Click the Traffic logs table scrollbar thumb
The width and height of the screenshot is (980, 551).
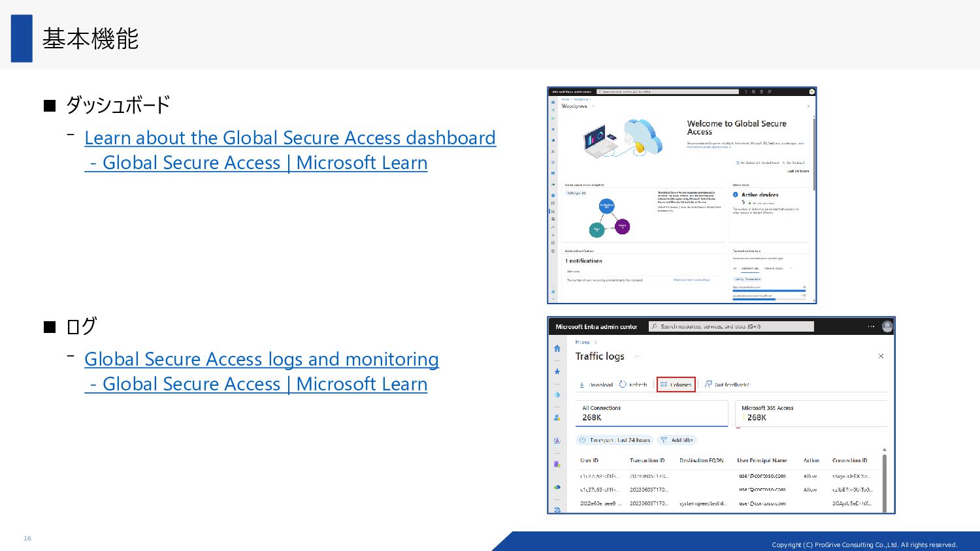885,483
